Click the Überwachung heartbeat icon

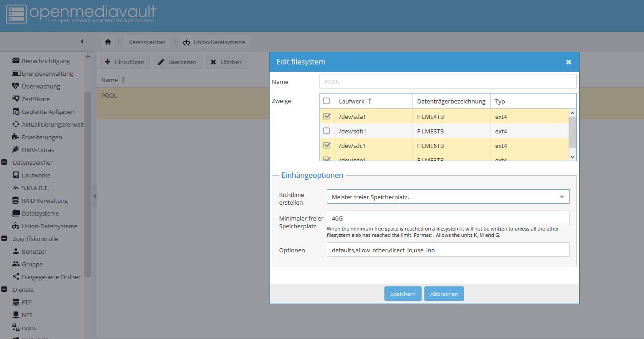[16, 86]
